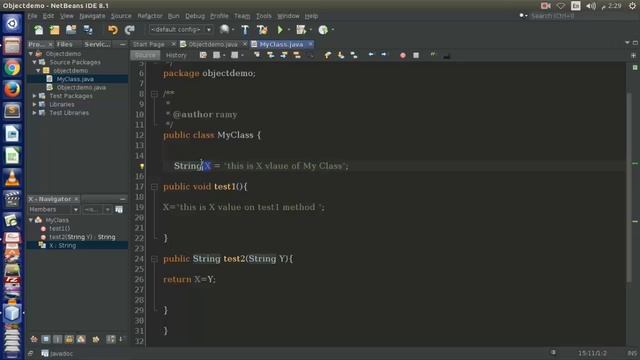Click the javadoc status bar item

pos(57,353)
